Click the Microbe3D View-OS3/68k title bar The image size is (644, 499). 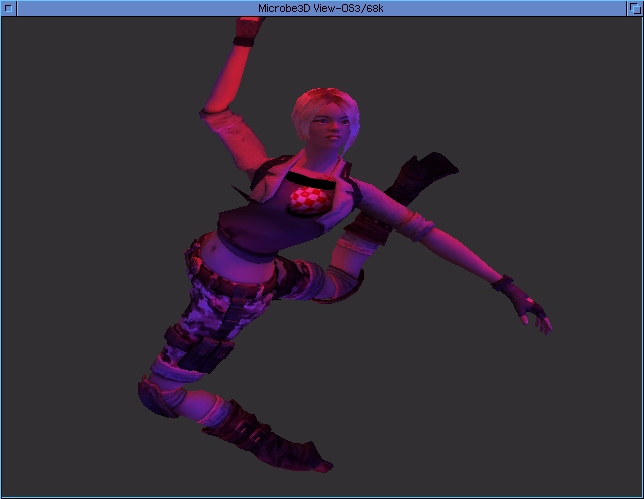(321, 8)
